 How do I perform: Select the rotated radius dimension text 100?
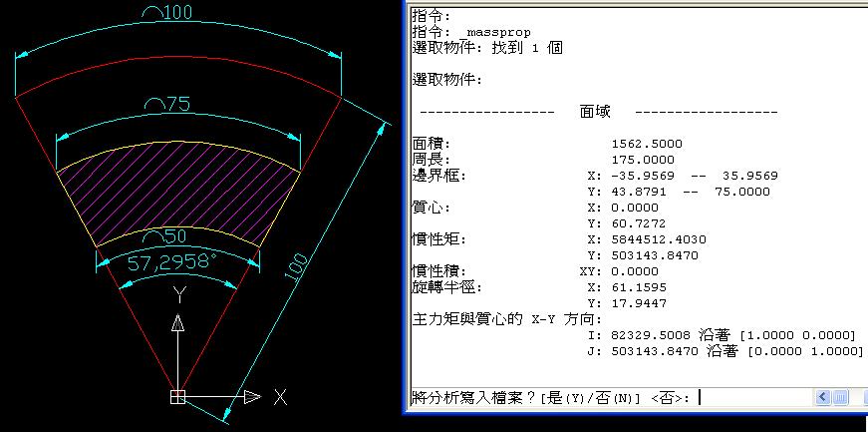point(297,269)
